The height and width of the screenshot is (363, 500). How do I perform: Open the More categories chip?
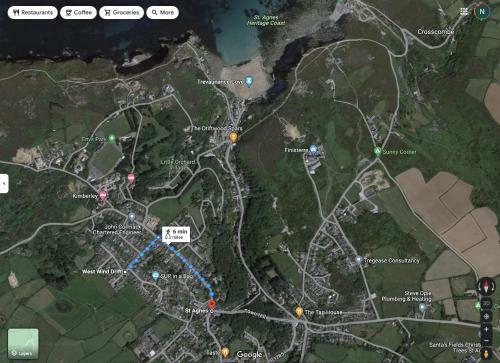[162, 13]
